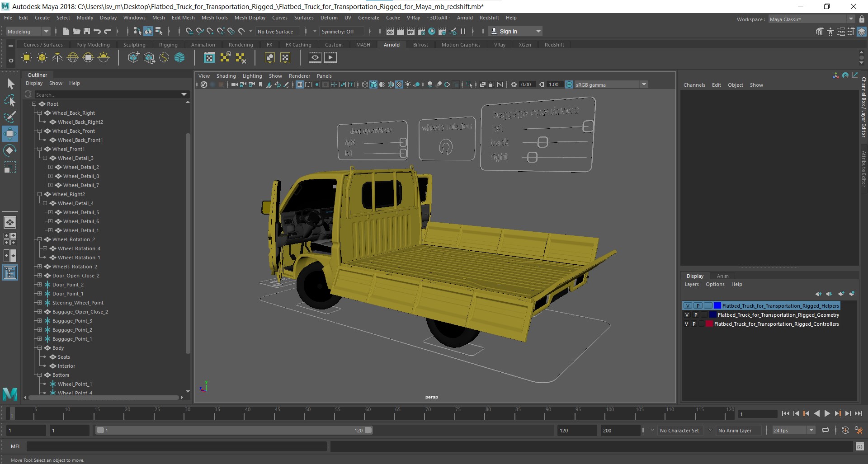Click the Go to Start of playback button
Image resolution: width=868 pixels, height=464 pixels.
tap(785, 413)
